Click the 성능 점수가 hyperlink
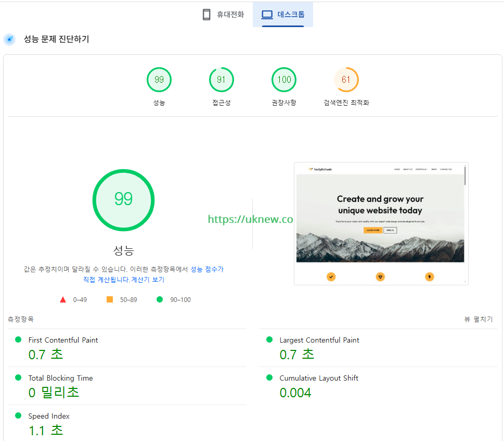 click(208, 269)
